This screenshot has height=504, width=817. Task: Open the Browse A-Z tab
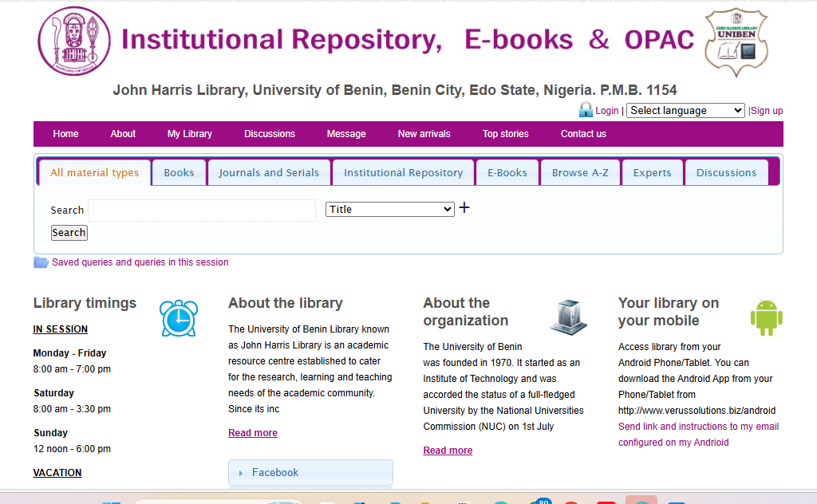point(580,172)
